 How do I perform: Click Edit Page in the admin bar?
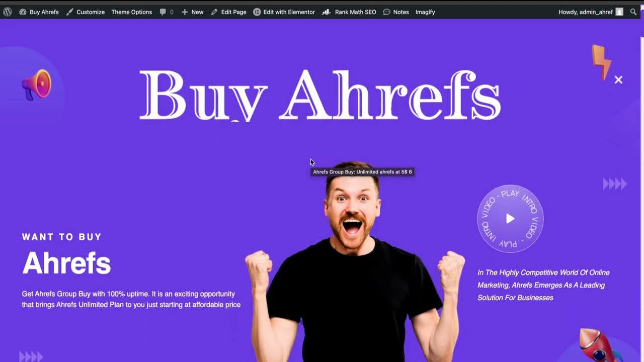228,12
